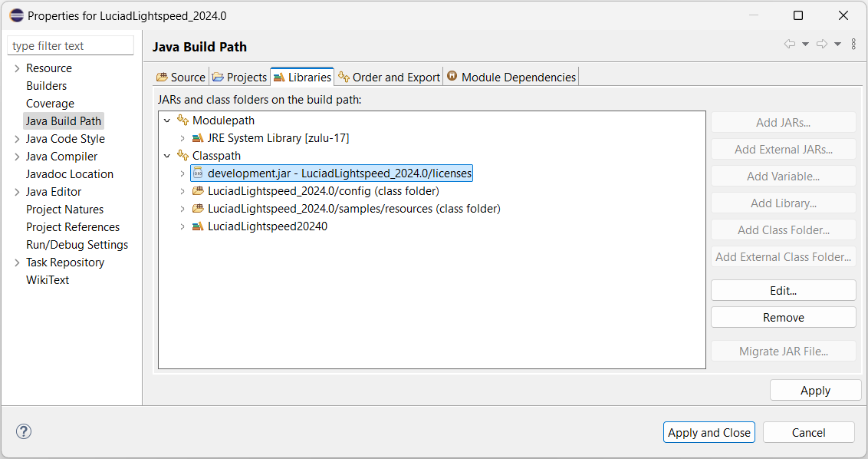Click the Migrate JAR File... button
Screen dimensions: 868x459
pyautogui.click(x=784, y=352)
